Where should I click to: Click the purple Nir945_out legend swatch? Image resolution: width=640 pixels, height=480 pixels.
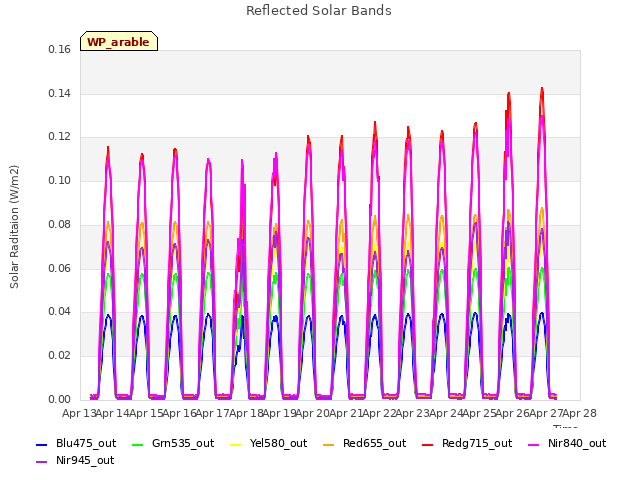(42, 462)
